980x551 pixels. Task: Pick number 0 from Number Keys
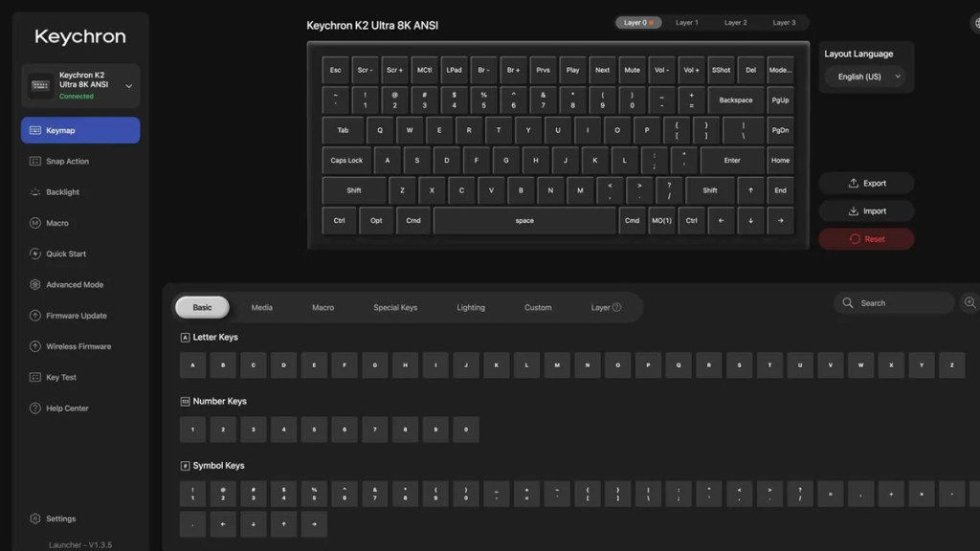click(466, 430)
